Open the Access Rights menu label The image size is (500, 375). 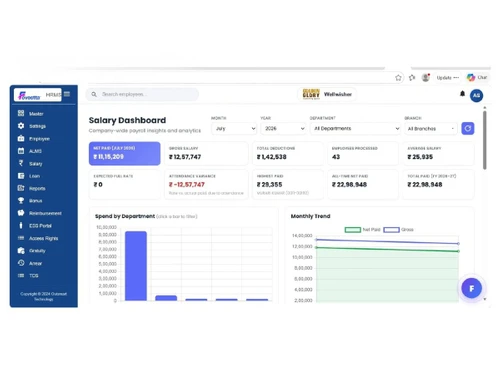[x=44, y=238]
